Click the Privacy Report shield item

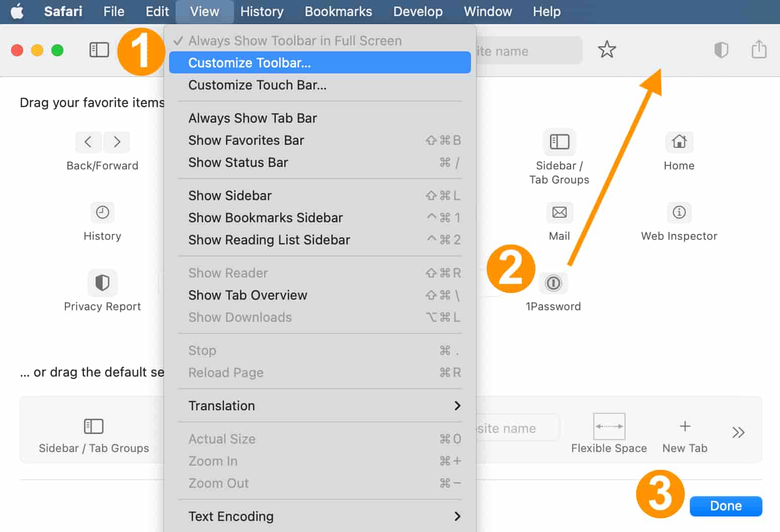point(102,283)
